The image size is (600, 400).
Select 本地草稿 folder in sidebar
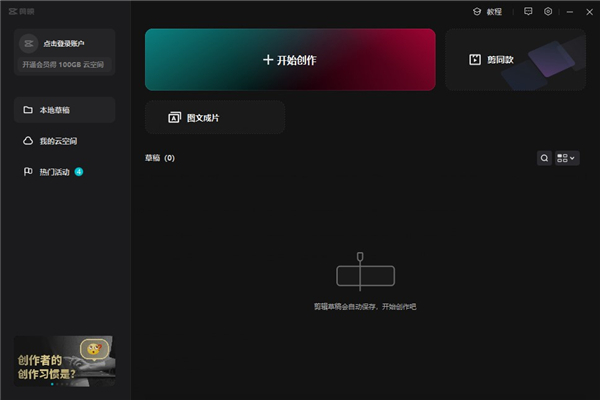click(x=64, y=110)
